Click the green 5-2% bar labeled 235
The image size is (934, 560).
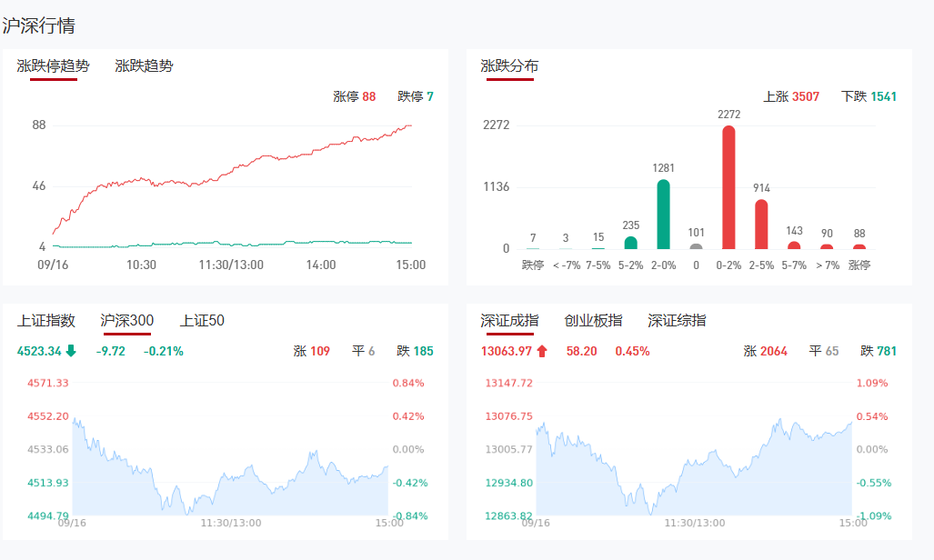click(631, 243)
